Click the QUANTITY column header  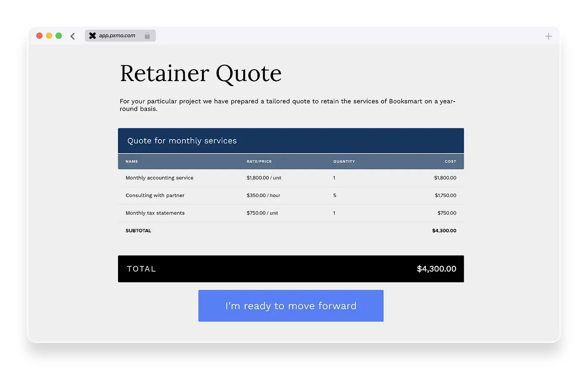point(344,161)
